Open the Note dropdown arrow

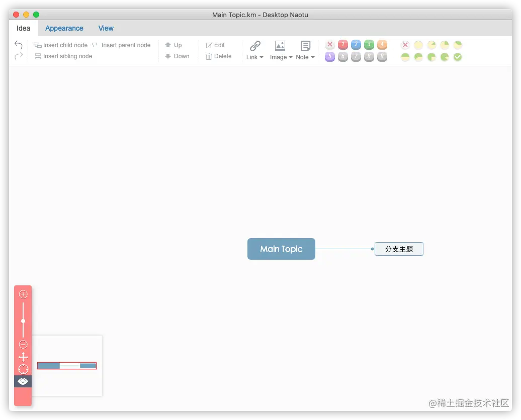tap(313, 57)
